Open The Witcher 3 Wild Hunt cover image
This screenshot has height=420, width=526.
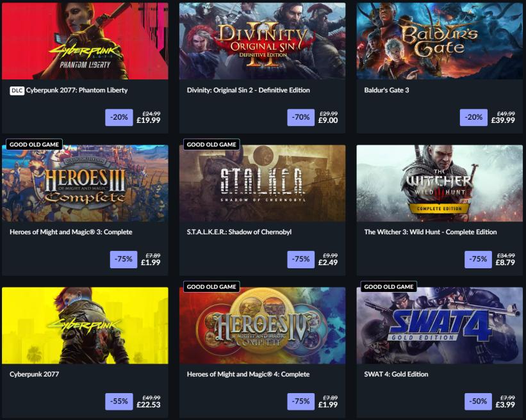tap(440, 183)
